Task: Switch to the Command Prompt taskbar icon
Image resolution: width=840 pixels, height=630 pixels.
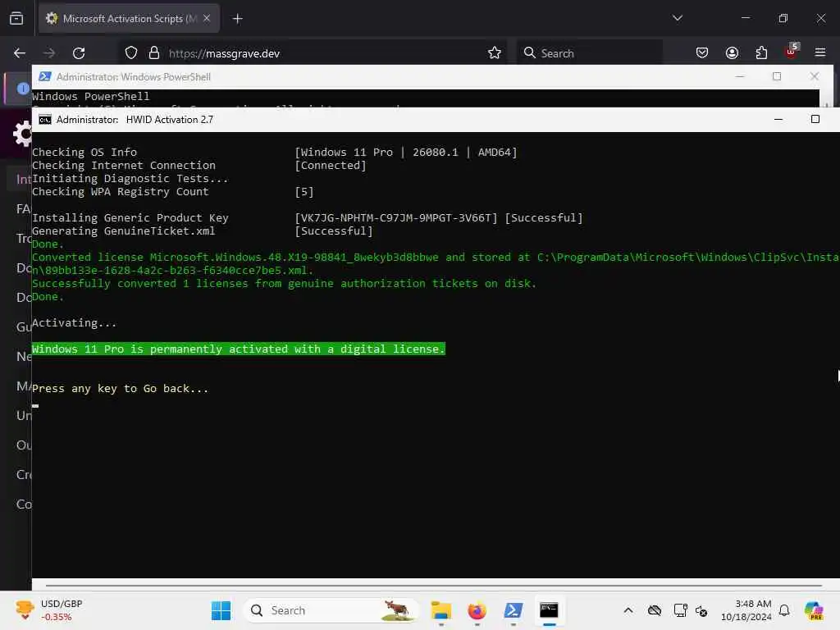Action: pos(549,610)
